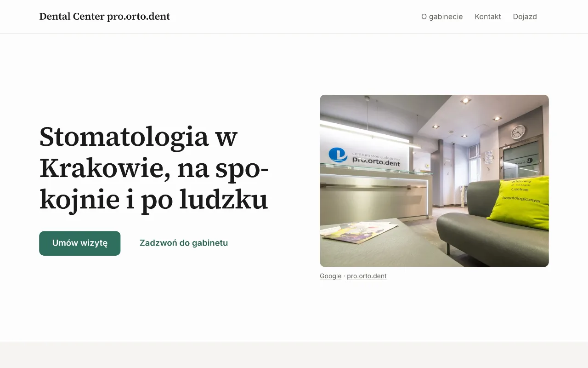Select Dojazd in the navigation
The width and height of the screenshot is (588, 368).
pos(525,17)
